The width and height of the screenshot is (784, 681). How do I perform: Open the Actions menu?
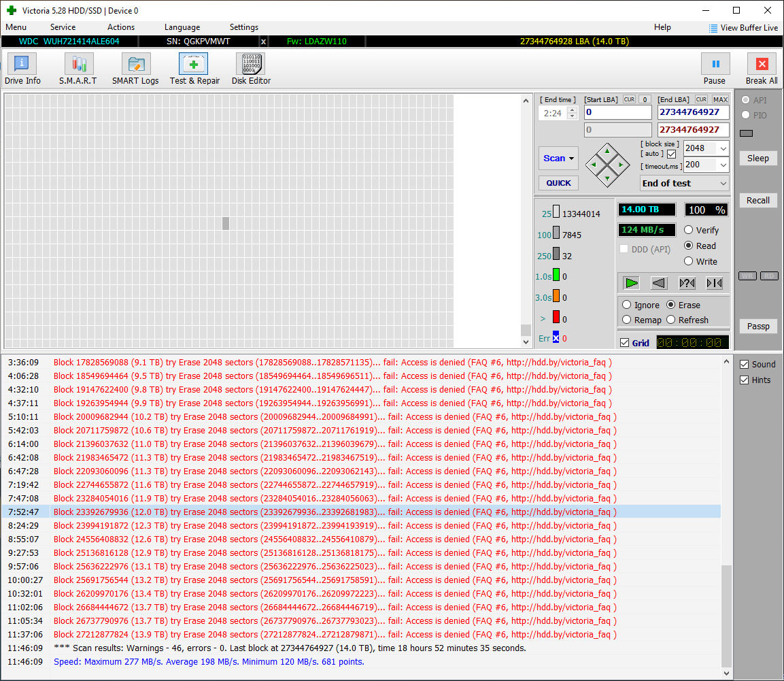click(x=121, y=27)
